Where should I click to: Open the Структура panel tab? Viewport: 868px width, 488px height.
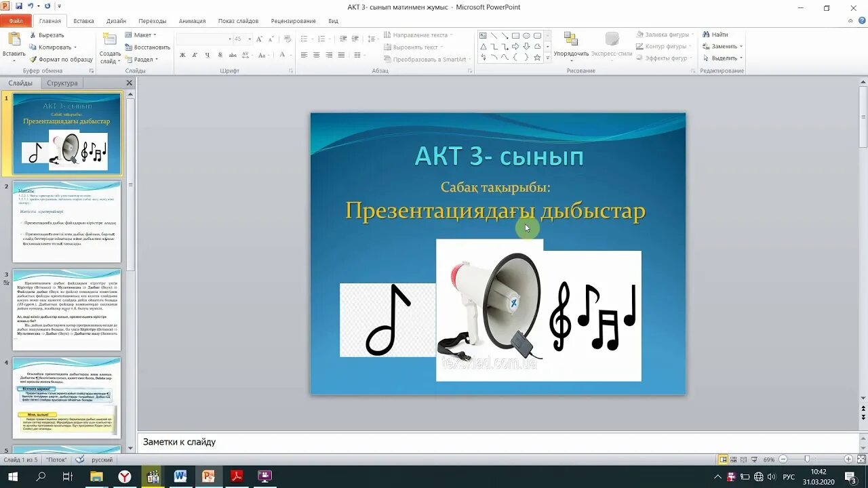[62, 83]
